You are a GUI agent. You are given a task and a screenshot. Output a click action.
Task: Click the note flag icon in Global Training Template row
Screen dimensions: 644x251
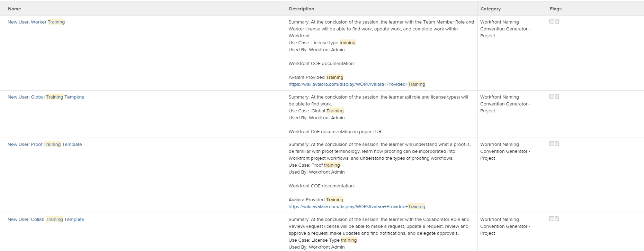coord(552,96)
